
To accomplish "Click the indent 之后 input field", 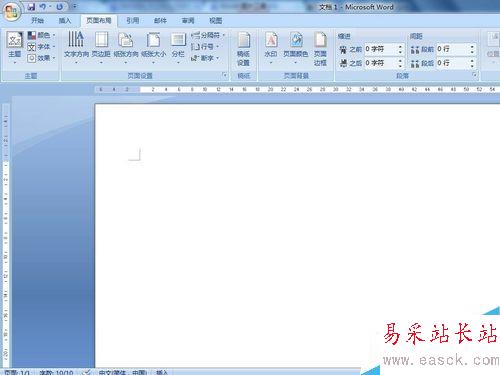I will pos(380,63).
